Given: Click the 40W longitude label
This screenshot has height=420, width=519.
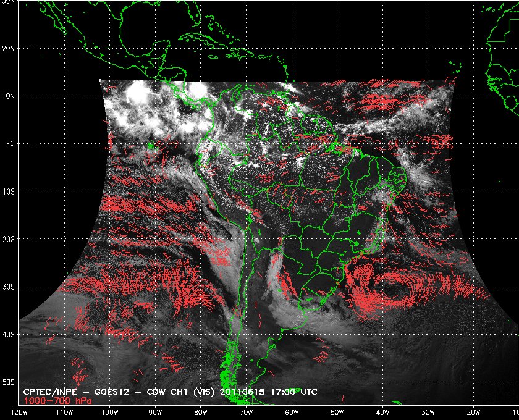Looking at the screenshot, I should [382, 413].
